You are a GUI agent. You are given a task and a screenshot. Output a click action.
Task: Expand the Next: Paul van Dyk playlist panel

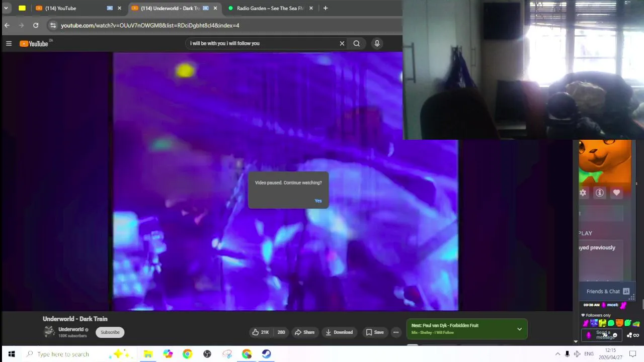point(519,329)
